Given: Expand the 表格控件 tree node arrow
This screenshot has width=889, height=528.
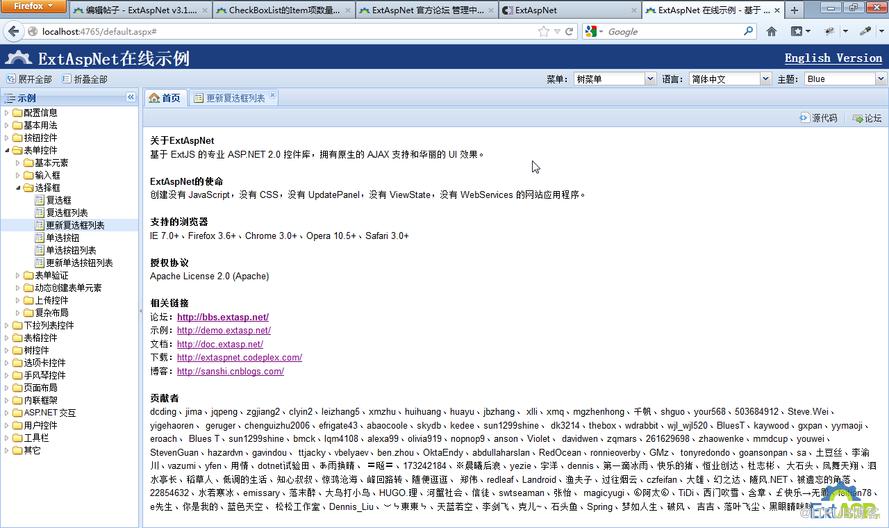Looking at the screenshot, I should click(x=7, y=338).
